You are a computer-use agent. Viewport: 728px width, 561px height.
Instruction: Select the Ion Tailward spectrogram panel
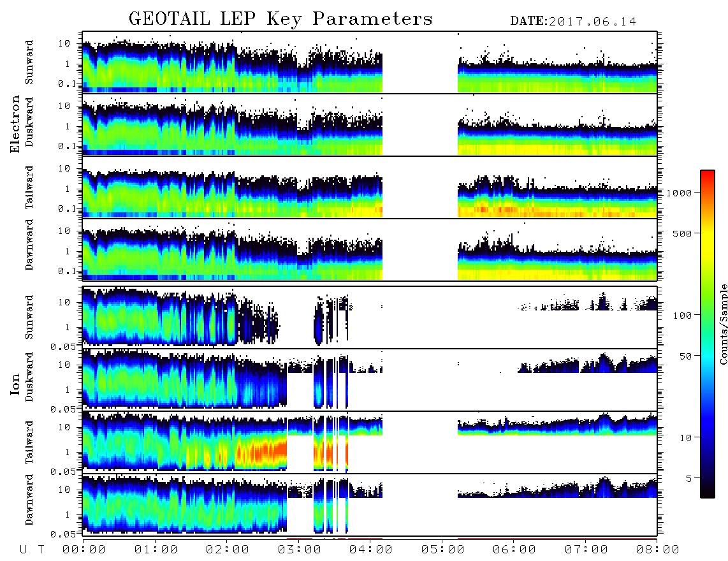[370, 442]
